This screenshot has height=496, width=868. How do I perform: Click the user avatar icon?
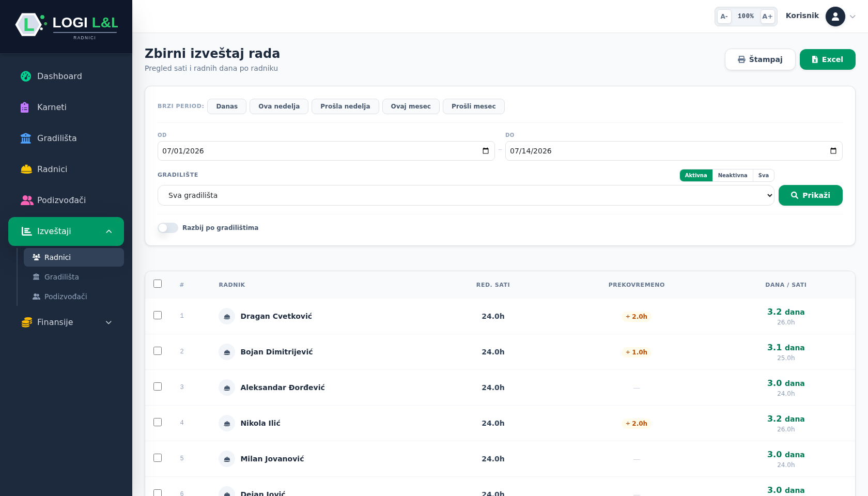pos(835,17)
